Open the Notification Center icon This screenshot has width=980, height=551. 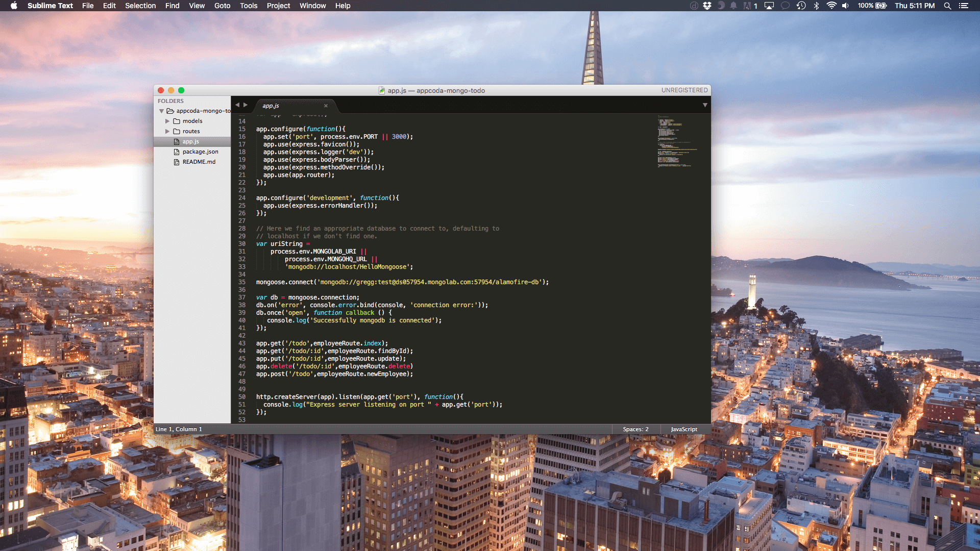click(x=964, y=6)
